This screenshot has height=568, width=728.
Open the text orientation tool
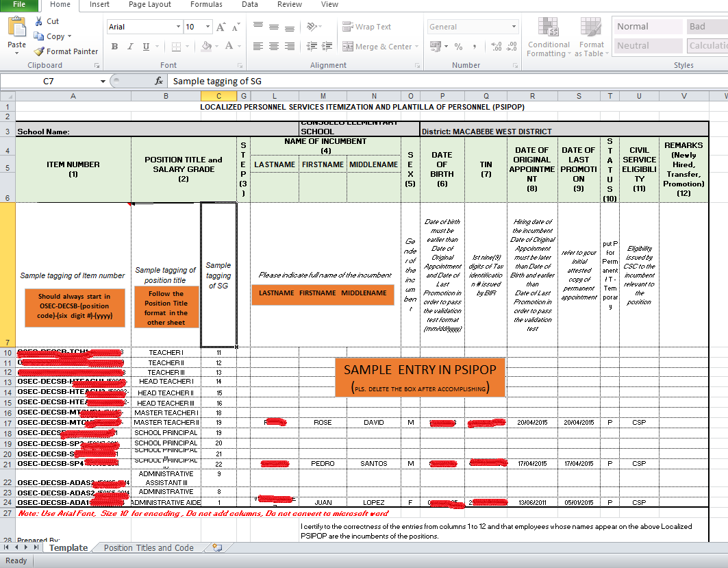312,27
